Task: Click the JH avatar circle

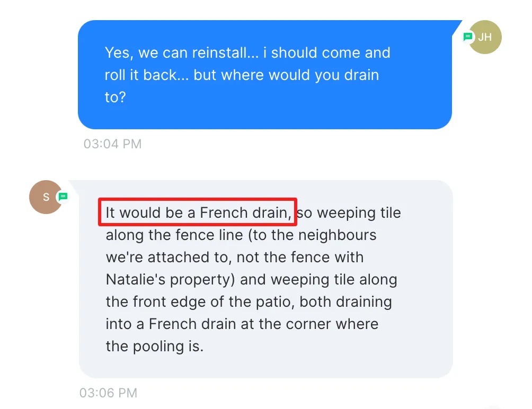Action: (484, 37)
